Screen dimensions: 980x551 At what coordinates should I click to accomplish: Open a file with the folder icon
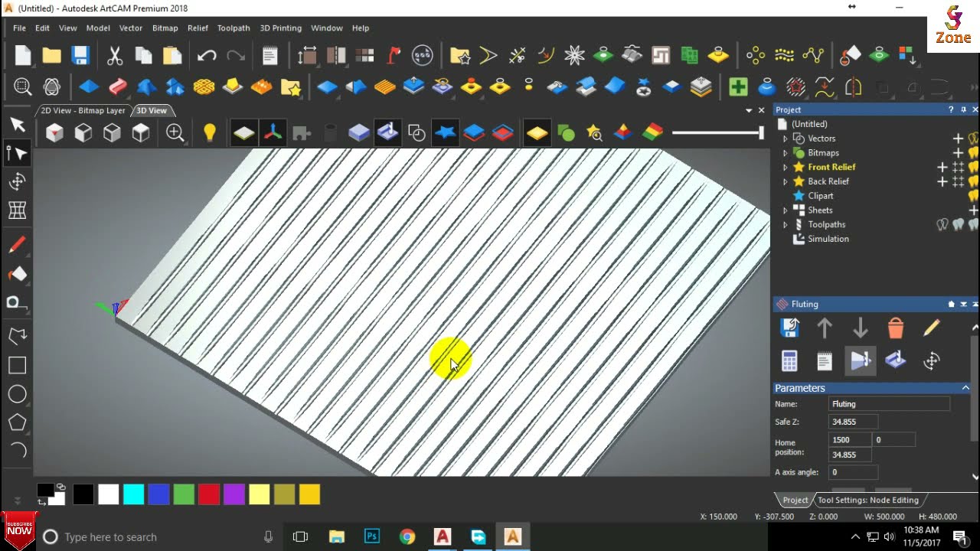(x=51, y=55)
